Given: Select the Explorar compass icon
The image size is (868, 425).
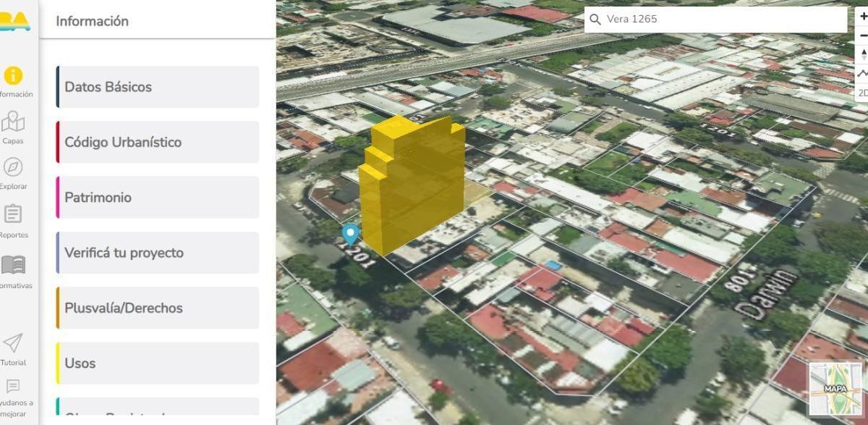Looking at the screenshot, I should [13, 168].
